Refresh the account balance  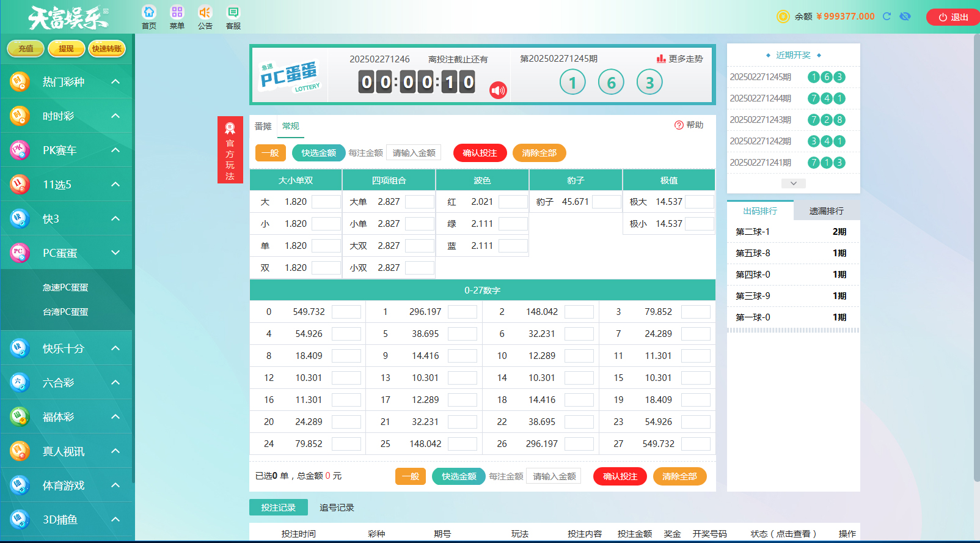(887, 17)
